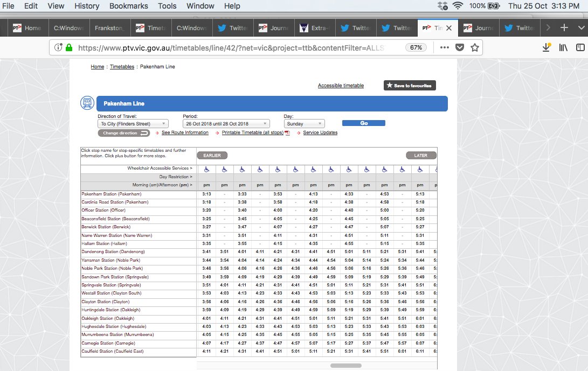Click the Wi-Fi icon in menu bar
Image resolution: width=588 pixels, height=371 pixels.
pos(458,5)
